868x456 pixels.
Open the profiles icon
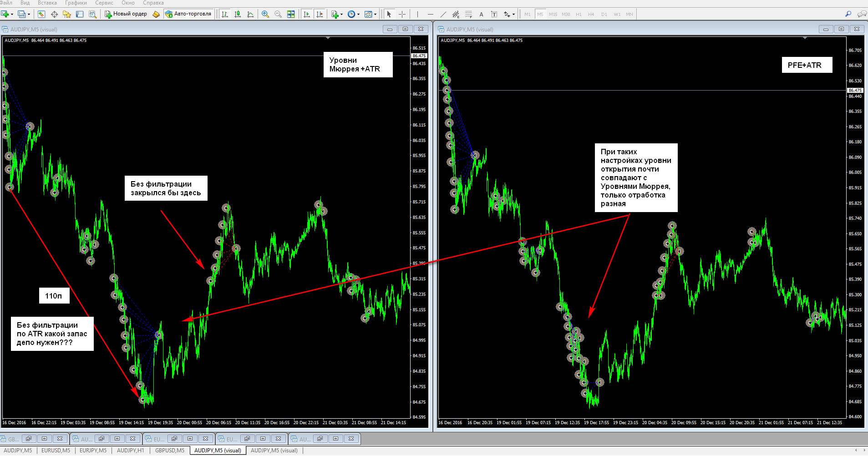(22, 14)
